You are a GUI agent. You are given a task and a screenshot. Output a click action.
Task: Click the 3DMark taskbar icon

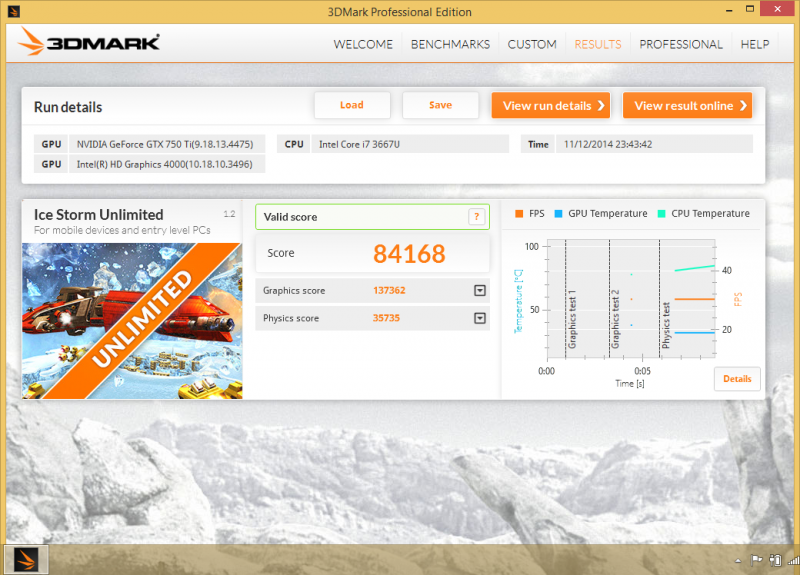(26, 560)
